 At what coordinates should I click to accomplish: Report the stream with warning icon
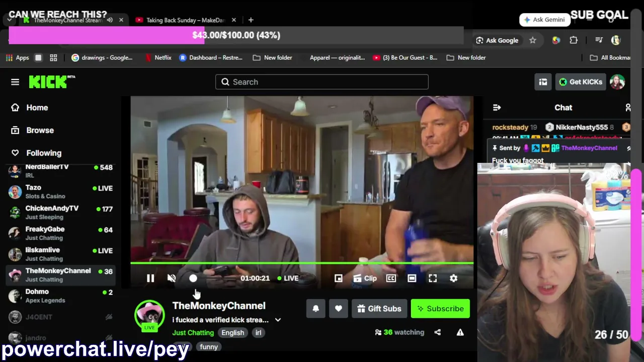click(460, 332)
